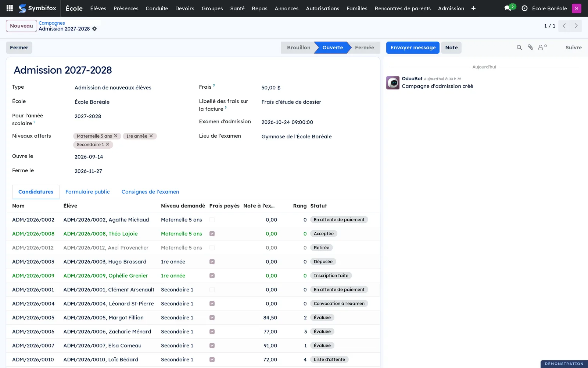Open the Élèves menu
Viewport: 588px width, 368px height.
(x=98, y=8)
